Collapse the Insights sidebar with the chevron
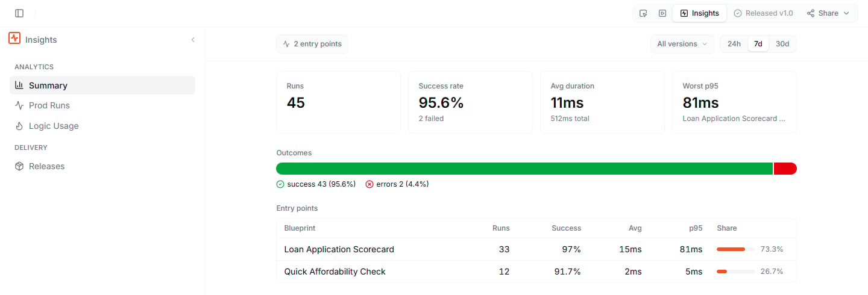The width and height of the screenshot is (868, 295). (193, 40)
